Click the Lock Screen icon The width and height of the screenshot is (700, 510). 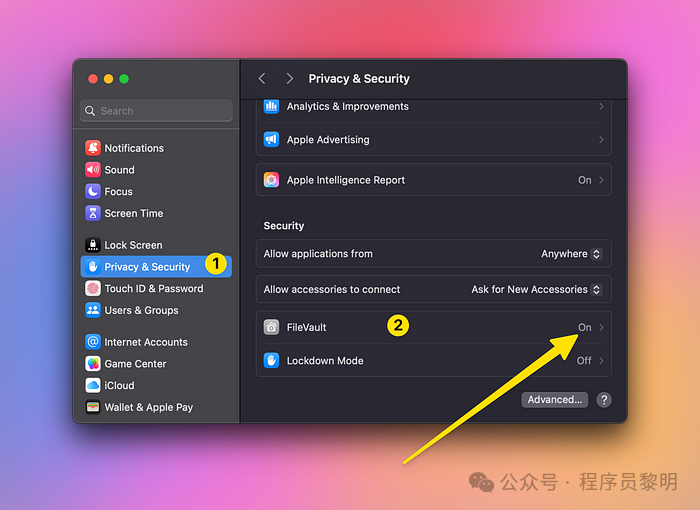click(x=93, y=245)
